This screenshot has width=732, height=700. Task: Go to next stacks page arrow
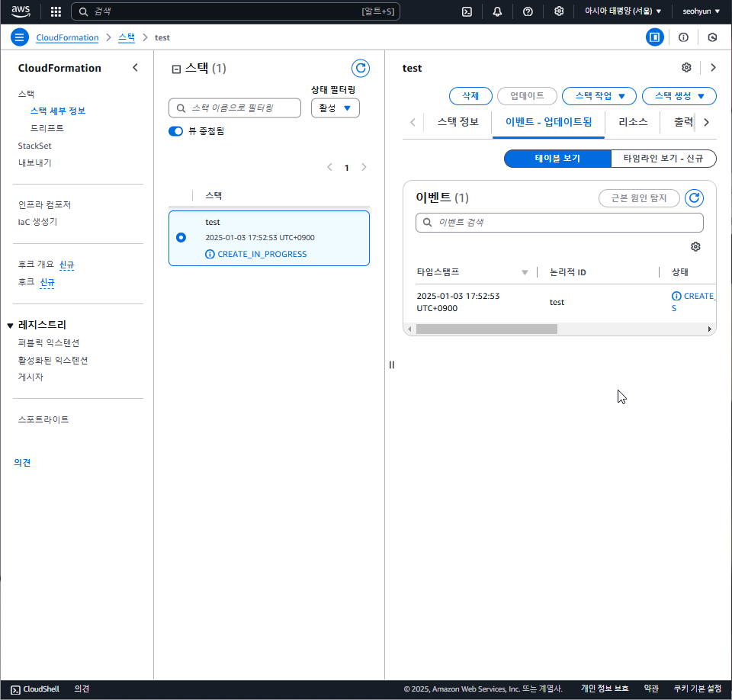(364, 167)
